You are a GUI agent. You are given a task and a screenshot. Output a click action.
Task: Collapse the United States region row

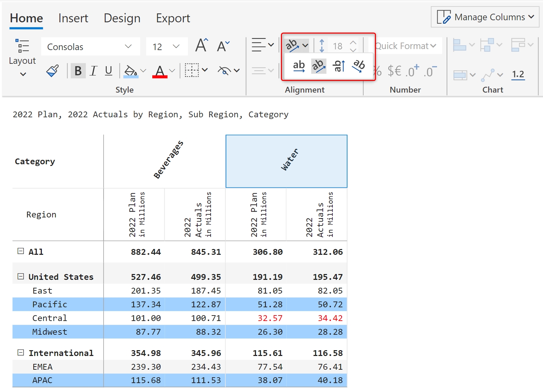pos(21,276)
